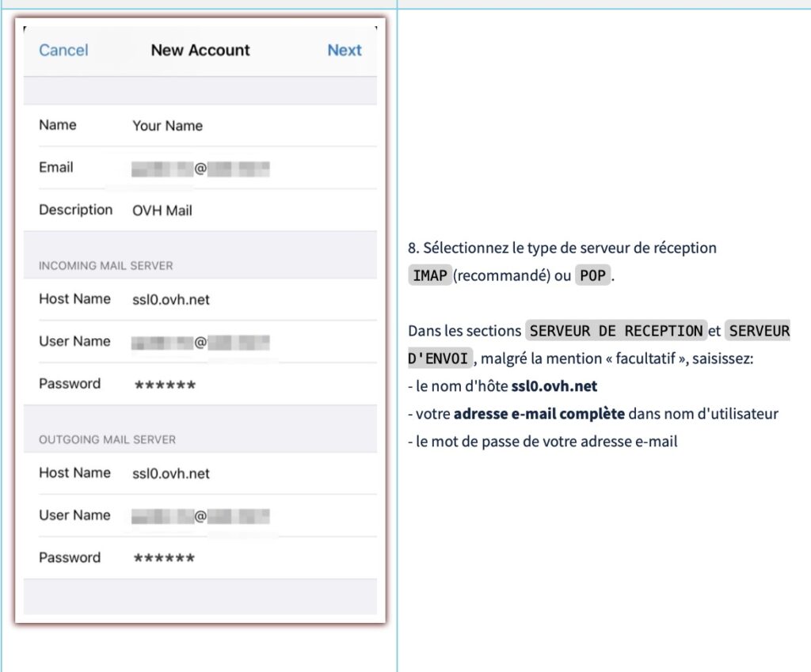
Task: Tap Cancel in the New Account header
Action: click(x=63, y=50)
